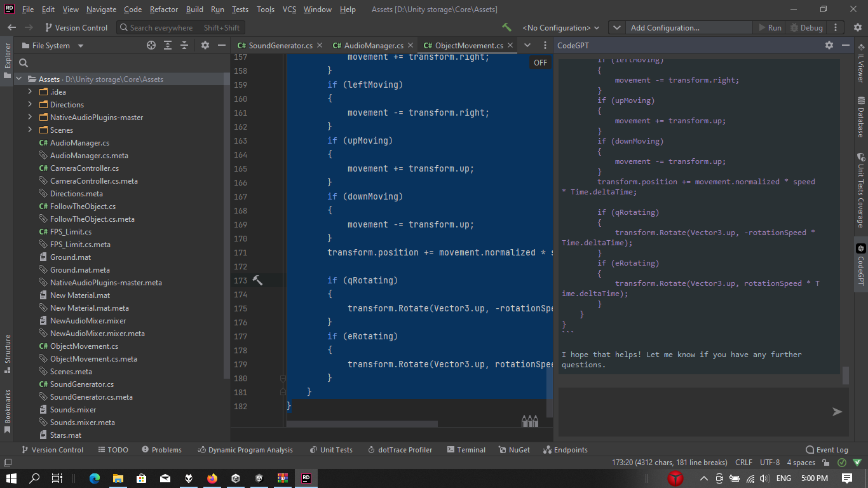Open the Event Log
The height and width of the screenshot is (488, 868).
827,450
